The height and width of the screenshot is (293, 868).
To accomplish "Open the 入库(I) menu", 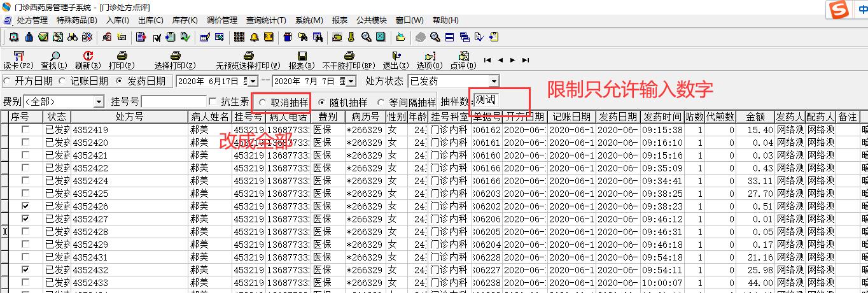I will coord(118,20).
